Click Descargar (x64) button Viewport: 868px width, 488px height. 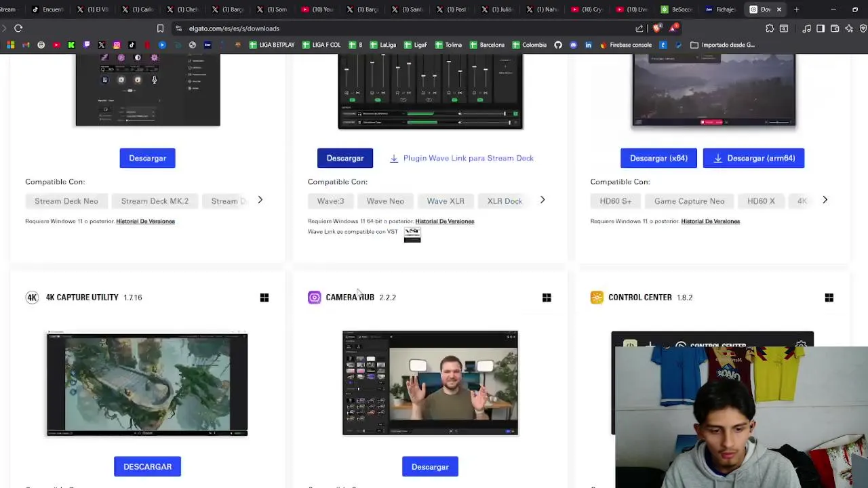pyautogui.click(x=658, y=158)
